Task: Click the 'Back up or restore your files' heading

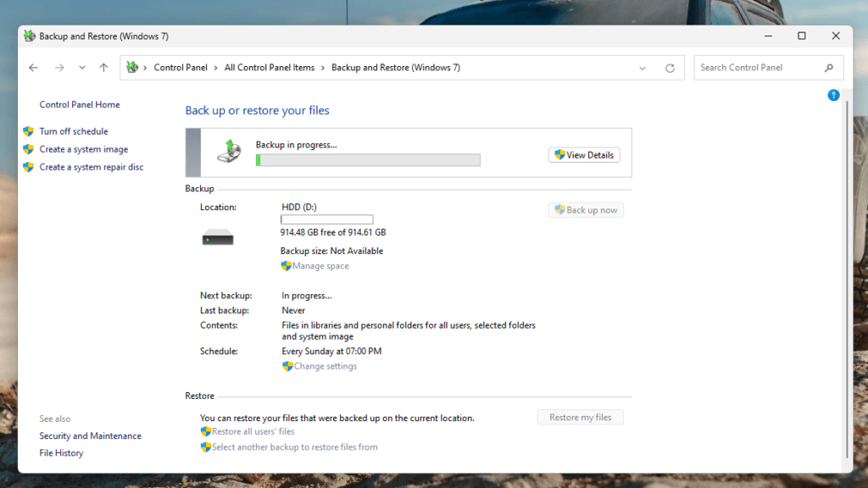Action: click(257, 110)
